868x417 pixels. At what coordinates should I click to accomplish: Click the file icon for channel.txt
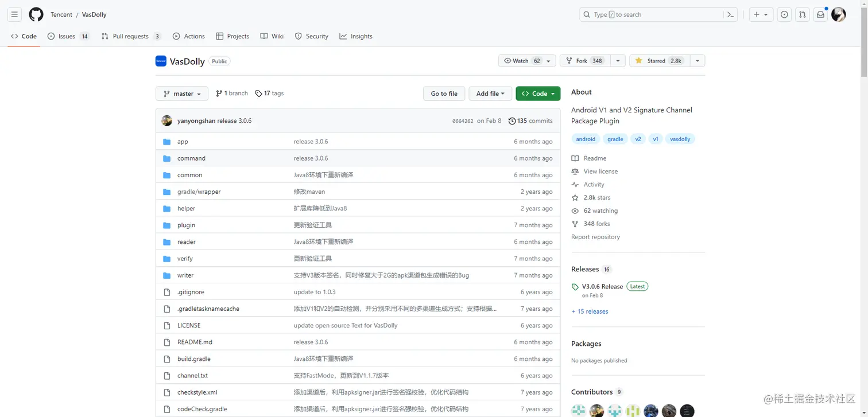167,376
